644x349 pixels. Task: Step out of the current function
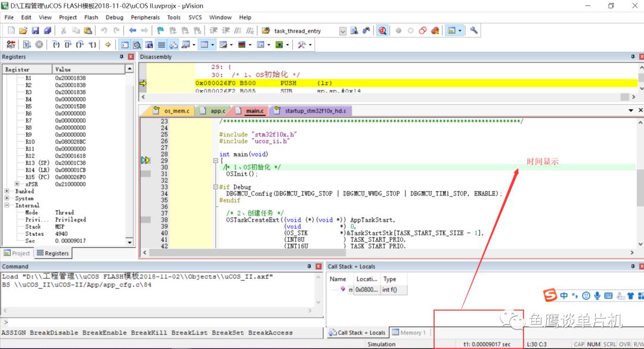80,45
